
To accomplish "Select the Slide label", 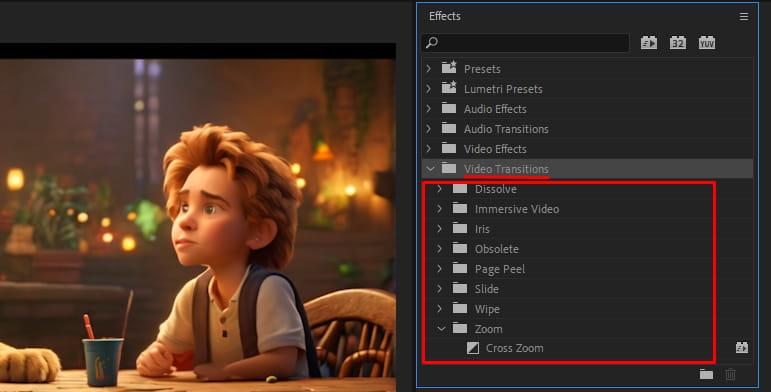I will click(x=486, y=289).
